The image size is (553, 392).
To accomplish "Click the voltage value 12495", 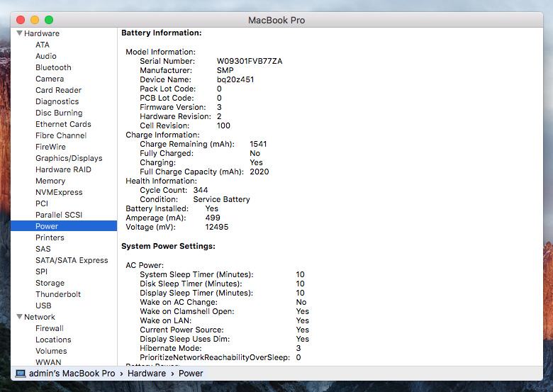I will pos(216,227).
